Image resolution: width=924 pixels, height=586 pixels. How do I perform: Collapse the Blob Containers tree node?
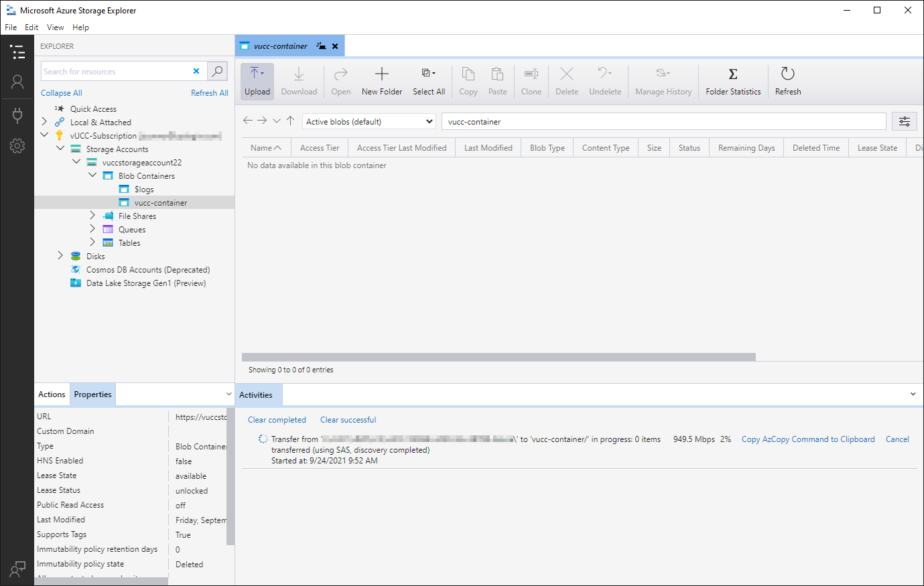pyautogui.click(x=92, y=175)
